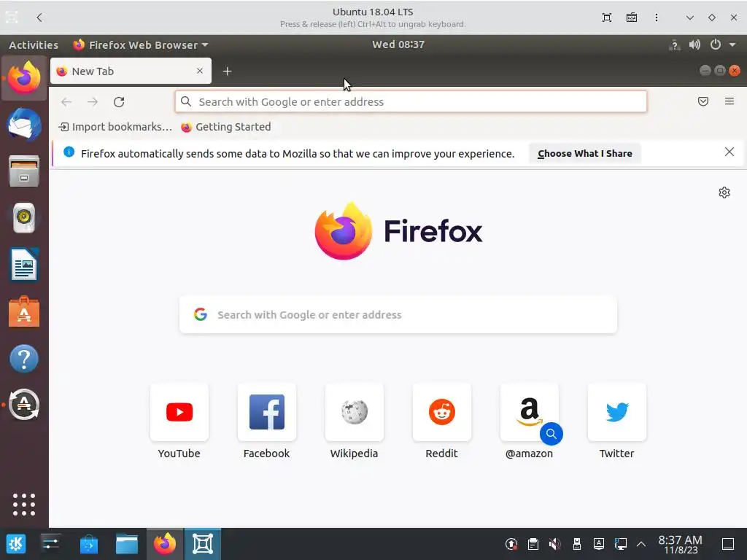Image resolution: width=747 pixels, height=560 pixels.
Task: Click send-key keyboard icon in VM title bar
Action: (x=632, y=17)
